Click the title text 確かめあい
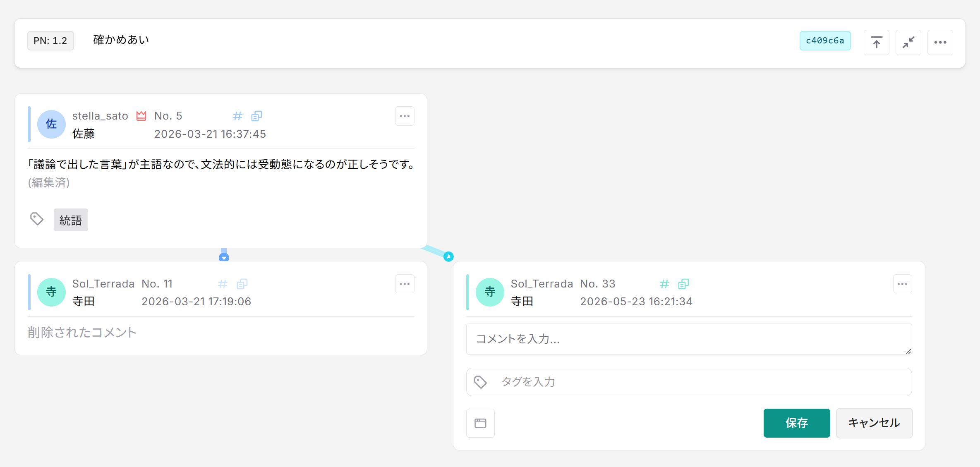This screenshot has height=467, width=980. pyautogui.click(x=121, y=40)
